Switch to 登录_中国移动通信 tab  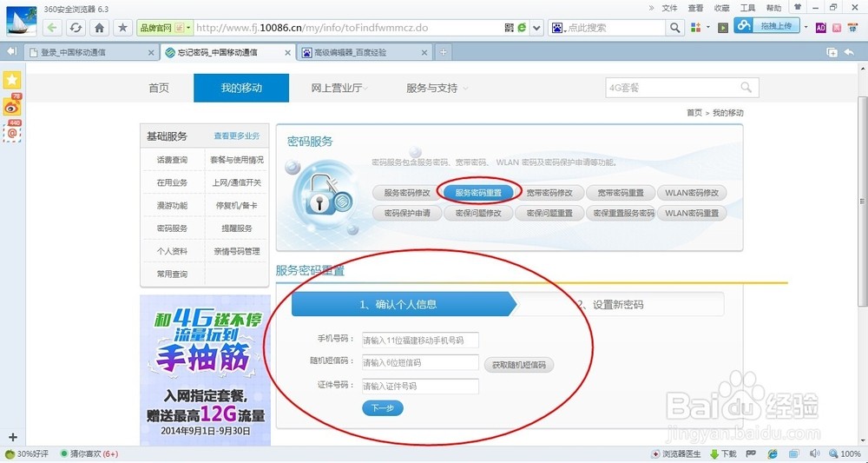(x=91, y=53)
